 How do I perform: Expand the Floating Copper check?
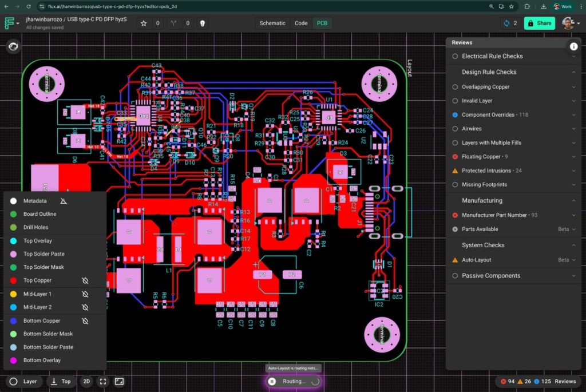point(573,157)
